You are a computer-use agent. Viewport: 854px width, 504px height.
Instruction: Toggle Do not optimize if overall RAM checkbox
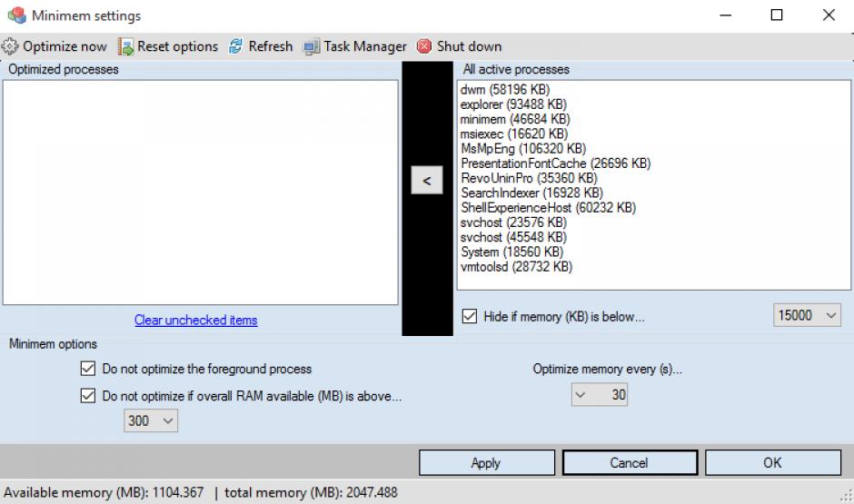point(87,396)
